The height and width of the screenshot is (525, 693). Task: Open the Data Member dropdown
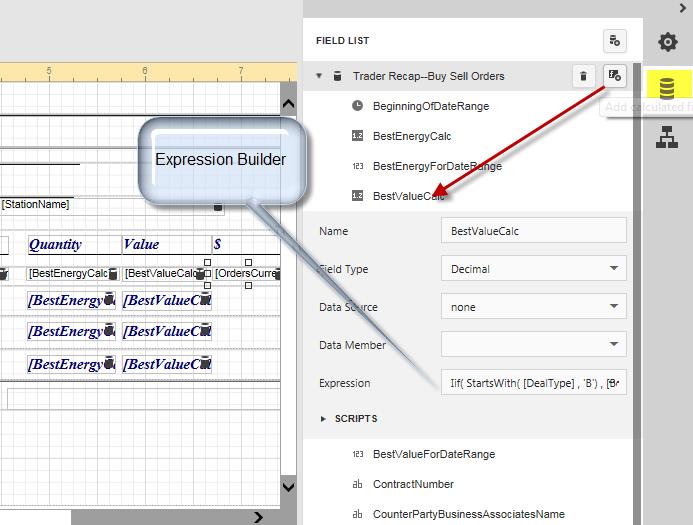533,345
